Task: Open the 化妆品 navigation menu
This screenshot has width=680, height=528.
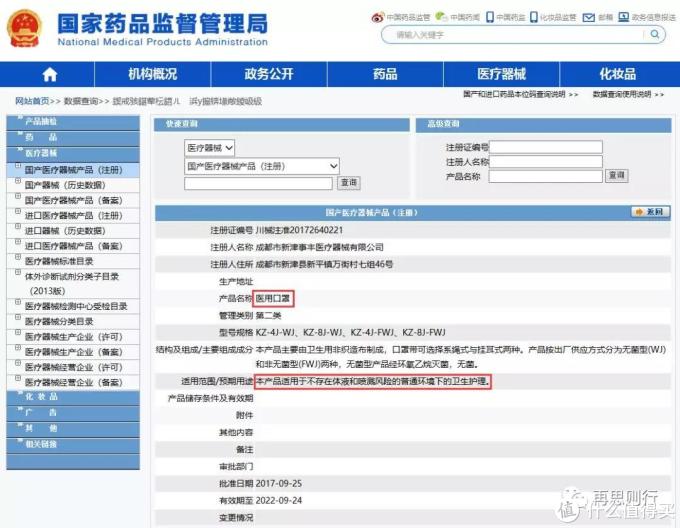Action: (x=618, y=74)
